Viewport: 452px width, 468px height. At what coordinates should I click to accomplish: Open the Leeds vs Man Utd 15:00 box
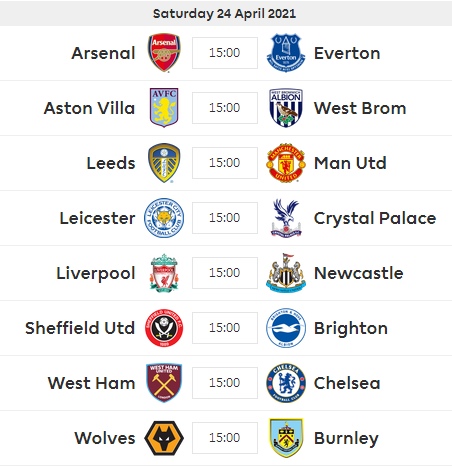tap(225, 163)
